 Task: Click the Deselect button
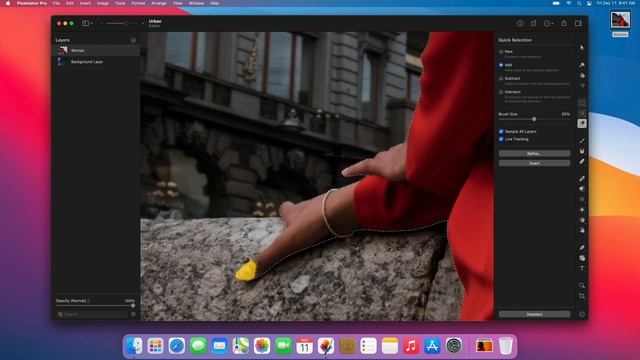point(534,314)
